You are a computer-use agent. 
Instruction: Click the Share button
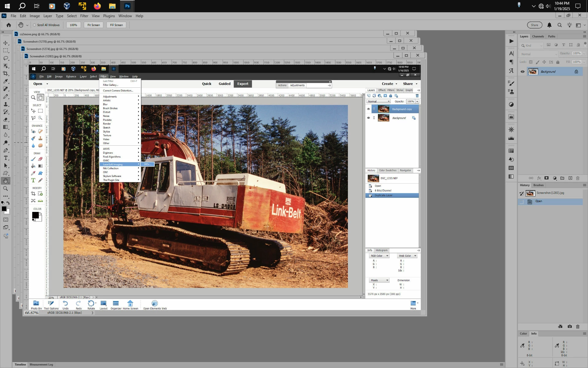point(534,25)
